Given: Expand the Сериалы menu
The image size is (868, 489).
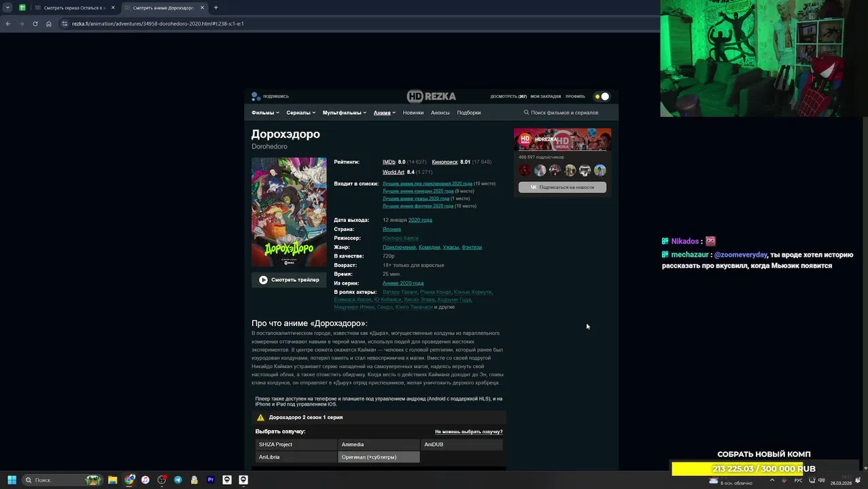Looking at the screenshot, I should click(300, 113).
